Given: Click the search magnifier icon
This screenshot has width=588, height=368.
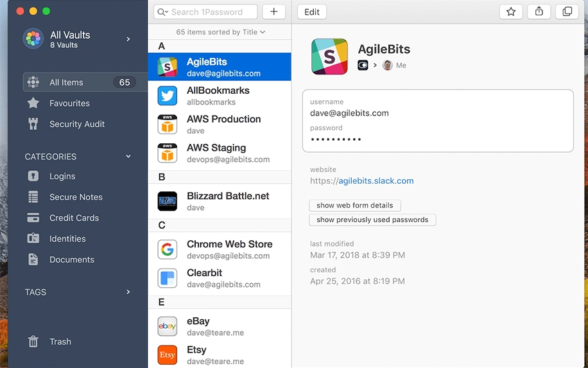Looking at the screenshot, I should 161,12.
